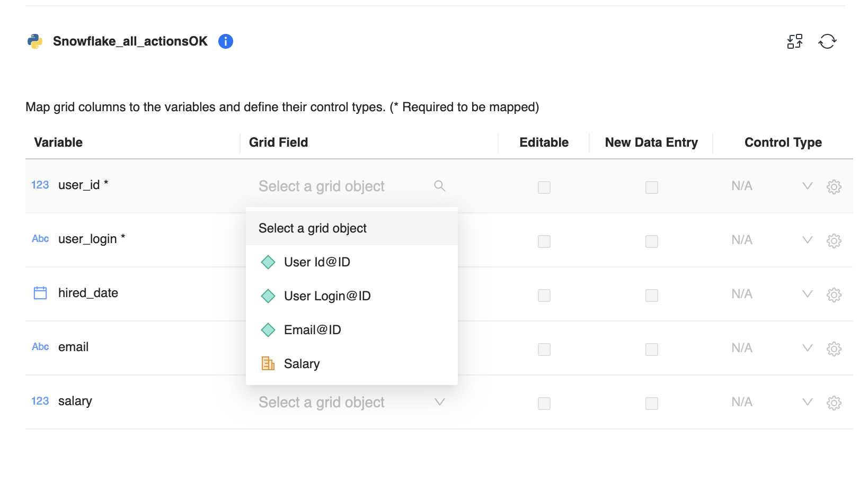The height and width of the screenshot is (483, 868).
Task: Click the refresh icon at top right
Action: 827,41
